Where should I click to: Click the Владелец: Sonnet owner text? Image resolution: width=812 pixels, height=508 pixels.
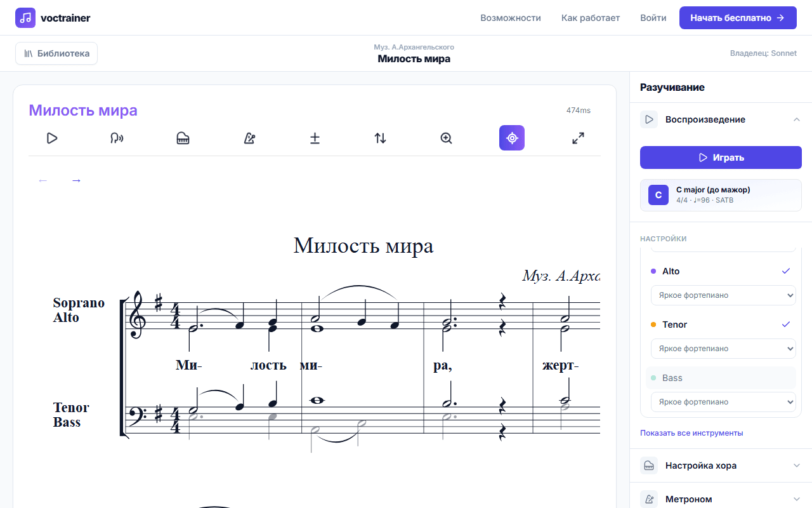[x=763, y=53]
